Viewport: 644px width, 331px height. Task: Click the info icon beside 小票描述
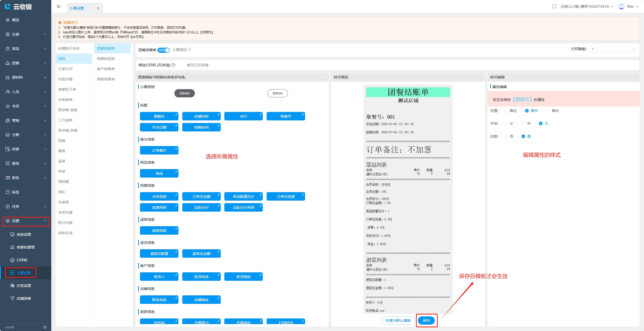[189, 49]
